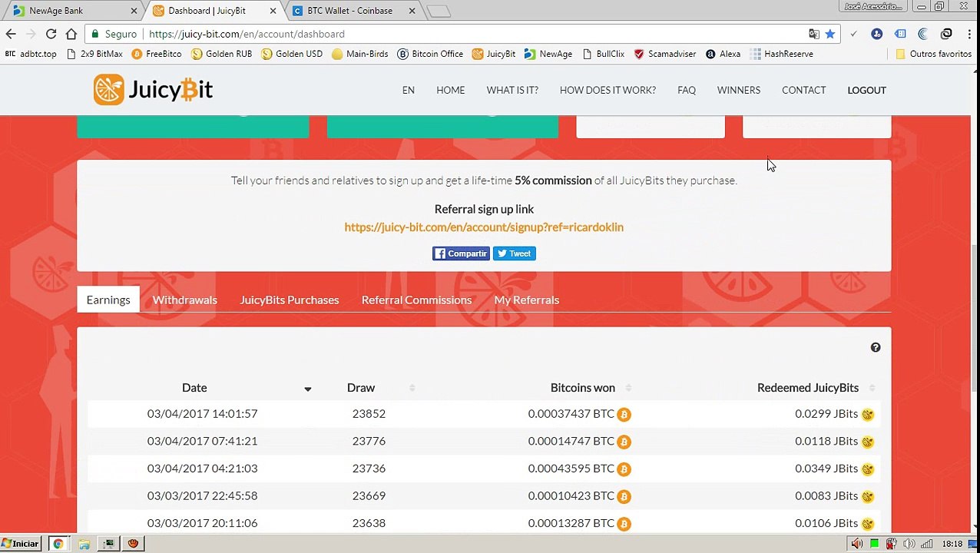
Task: Open WINNERS page from navigation
Action: (x=739, y=90)
